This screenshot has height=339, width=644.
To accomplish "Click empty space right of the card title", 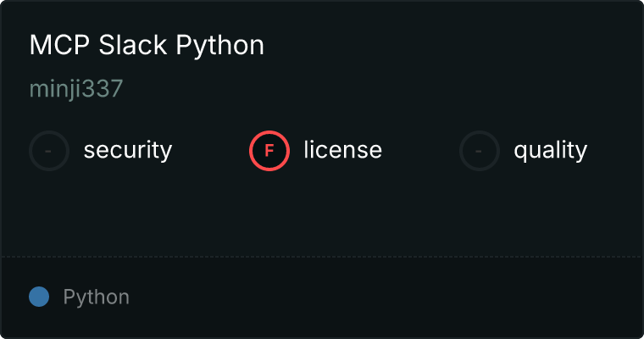I will [449, 46].
